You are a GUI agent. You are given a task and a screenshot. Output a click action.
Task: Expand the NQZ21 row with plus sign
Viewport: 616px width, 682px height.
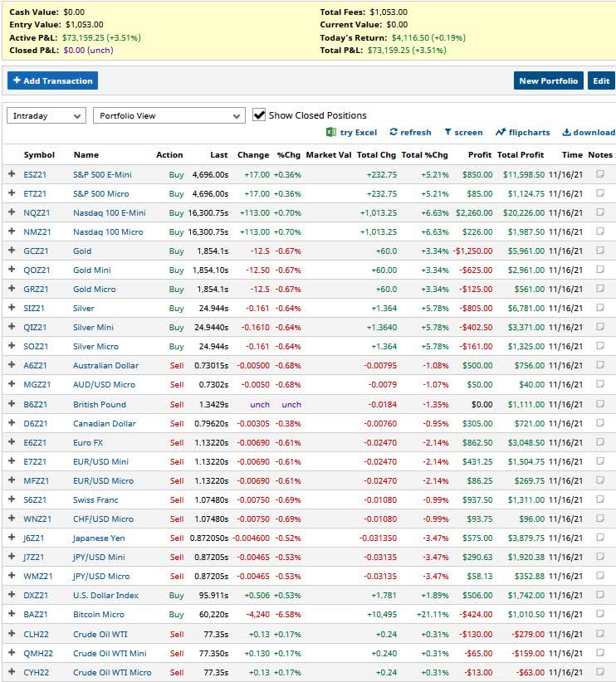[12, 212]
